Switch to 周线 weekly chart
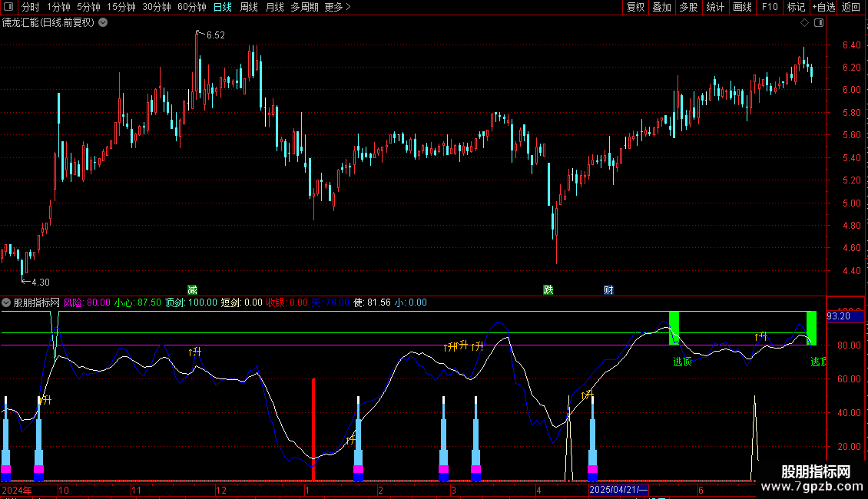Image resolution: width=868 pixels, height=499 pixels. click(249, 7)
